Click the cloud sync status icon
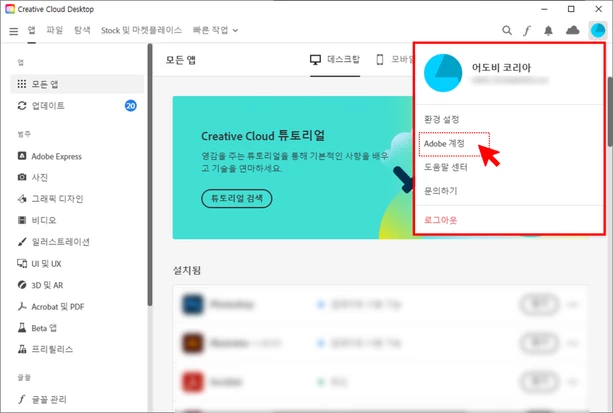This screenshot has height=413, width=613. point(572,30)
